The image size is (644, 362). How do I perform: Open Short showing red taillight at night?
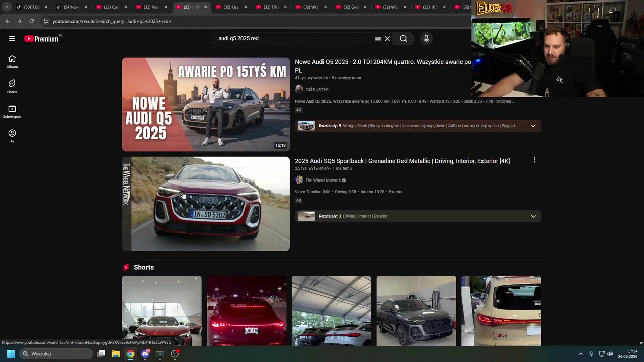coord(247,311)
